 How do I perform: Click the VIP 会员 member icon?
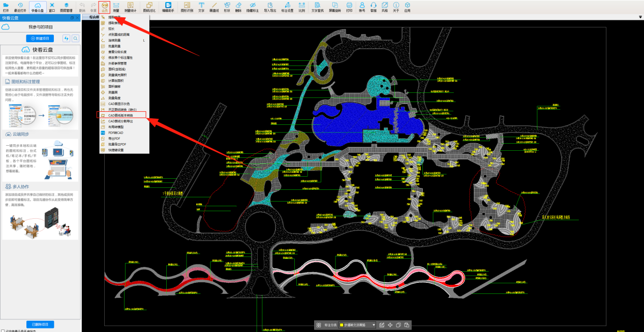[105, 7]
